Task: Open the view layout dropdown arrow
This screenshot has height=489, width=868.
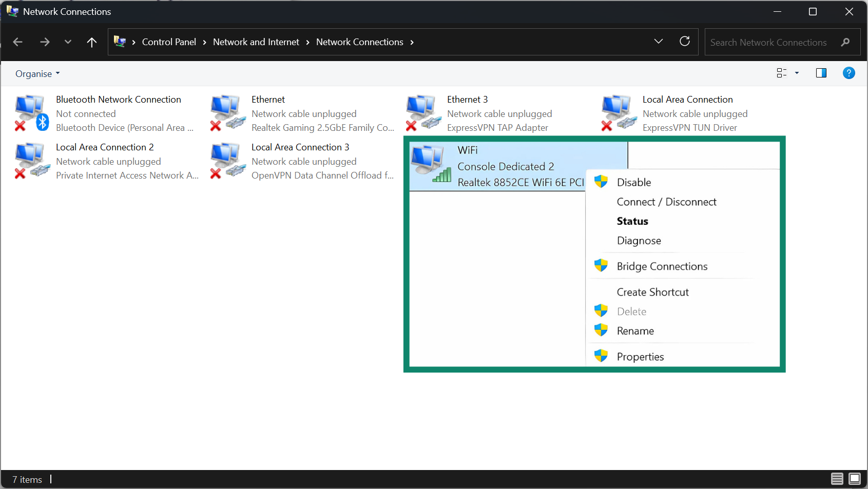Action: click(x=796, y=73)
